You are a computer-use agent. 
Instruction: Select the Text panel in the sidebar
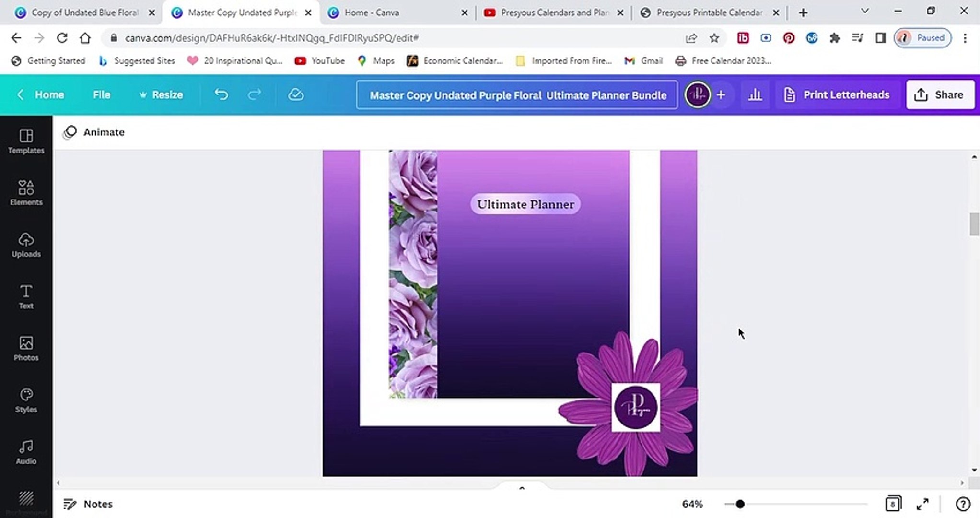(26, 297)
